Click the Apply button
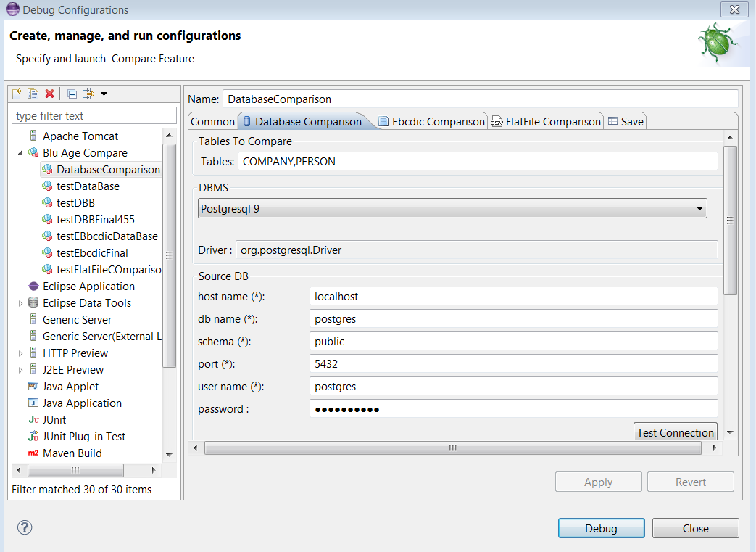This screenshot has height=552, width=756. click(x=598, y=482)
